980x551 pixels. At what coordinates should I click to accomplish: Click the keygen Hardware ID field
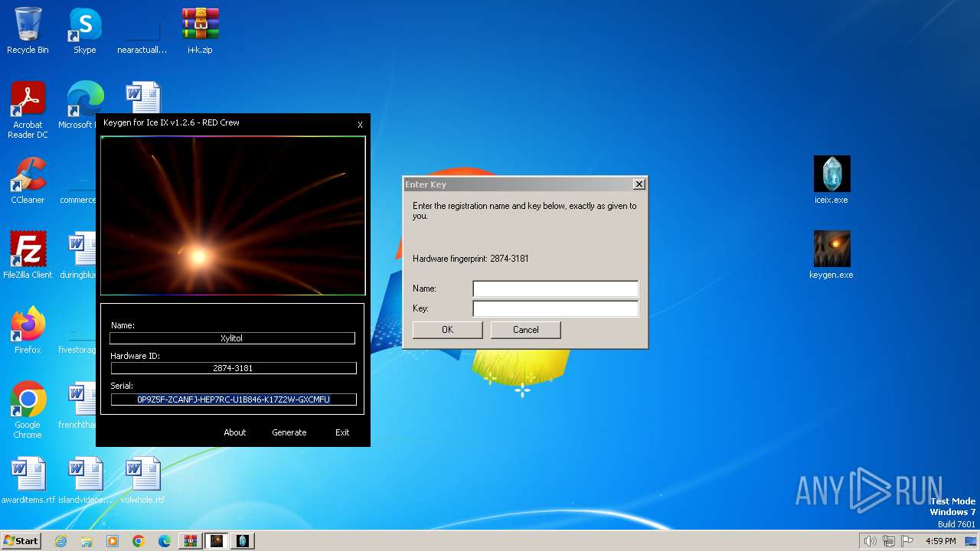(234, 368)
